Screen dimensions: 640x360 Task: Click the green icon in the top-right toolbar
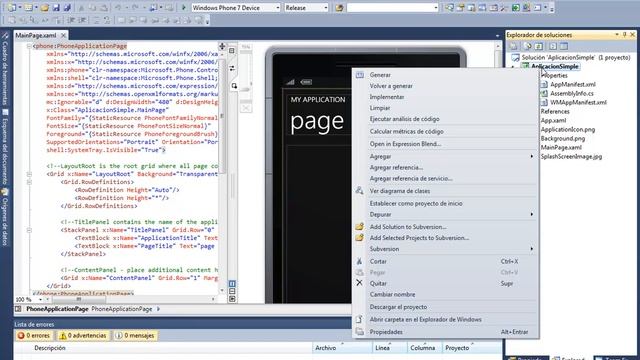pos(516,7)
